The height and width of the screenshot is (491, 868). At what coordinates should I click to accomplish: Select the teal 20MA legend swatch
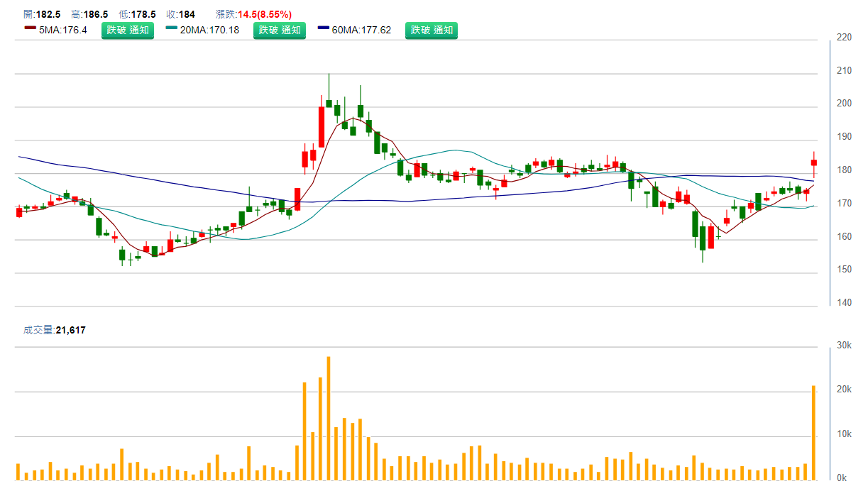tap(171, 28)
